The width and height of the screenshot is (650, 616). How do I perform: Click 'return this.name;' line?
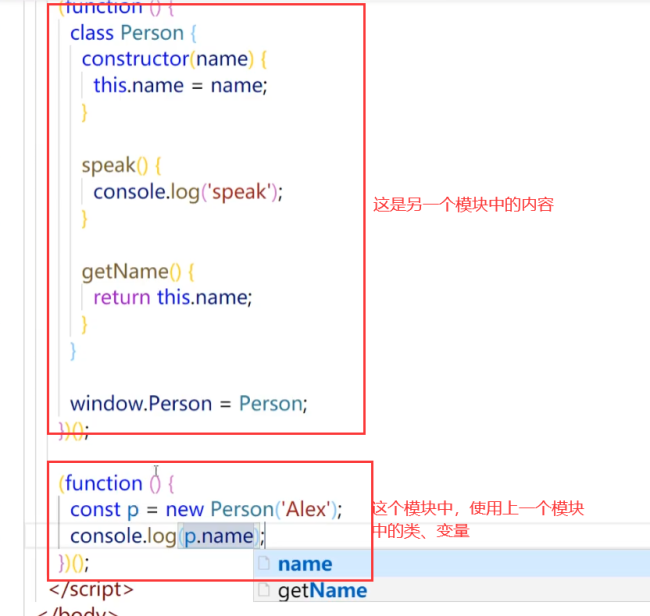[x=173, y=298]
